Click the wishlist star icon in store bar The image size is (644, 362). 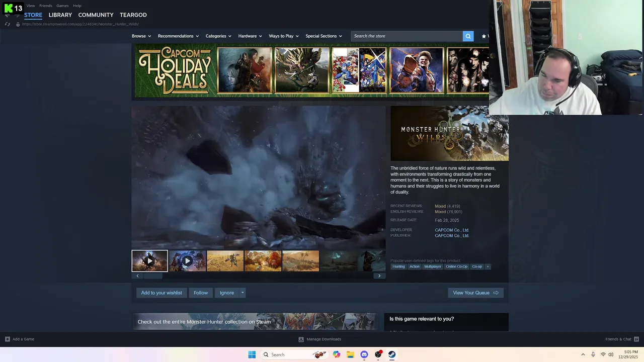tap(484, 36)
